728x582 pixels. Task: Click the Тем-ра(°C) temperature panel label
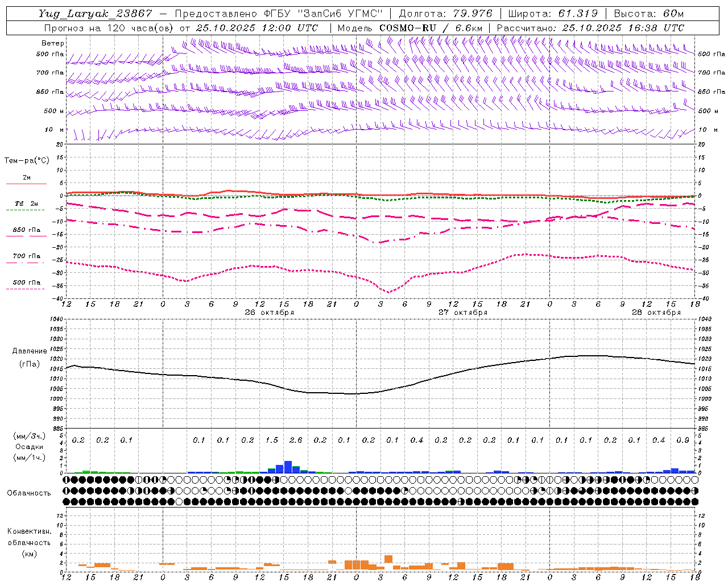pyautogui.click(x=27, y=161)
